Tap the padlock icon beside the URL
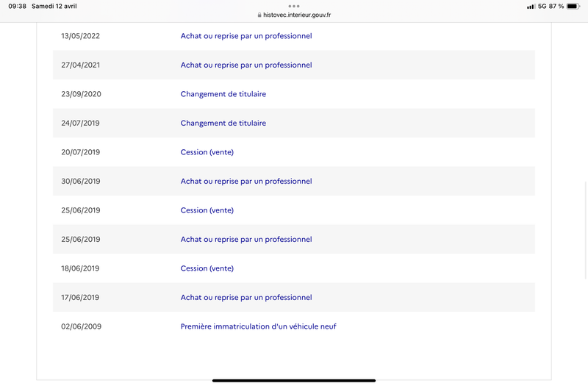Image resolution: width=588 pixels, height=386 pixels. 259,15
